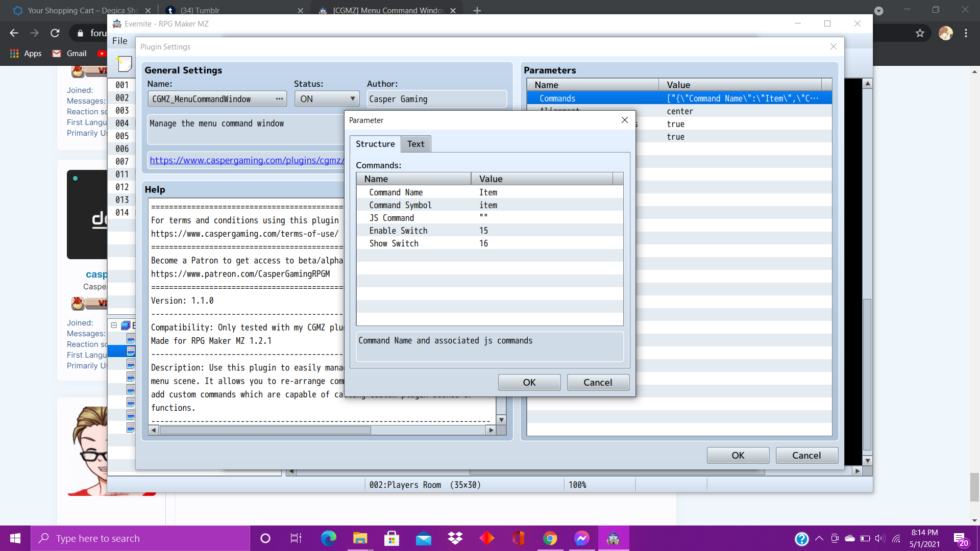Select the Command Symbol row
This screenshot has height=551, width=980.
click(x=489, y=205)
